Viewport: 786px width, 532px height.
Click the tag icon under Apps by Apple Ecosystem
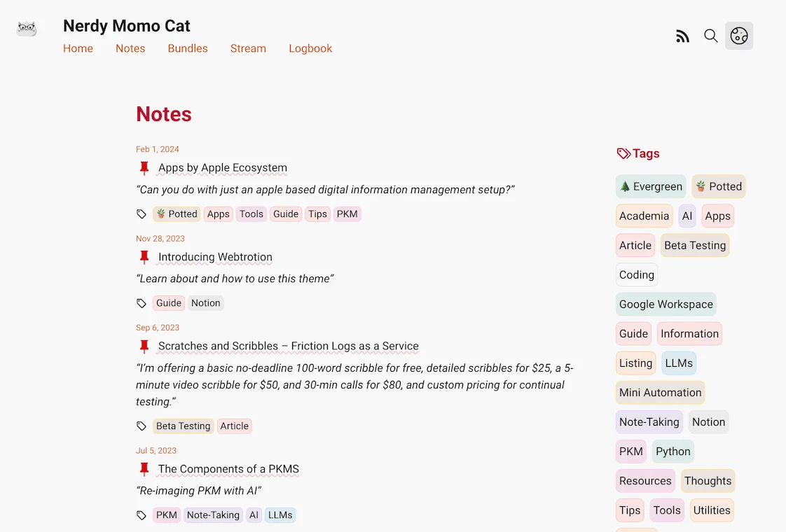pyautogui.click(x=142, y=214)
